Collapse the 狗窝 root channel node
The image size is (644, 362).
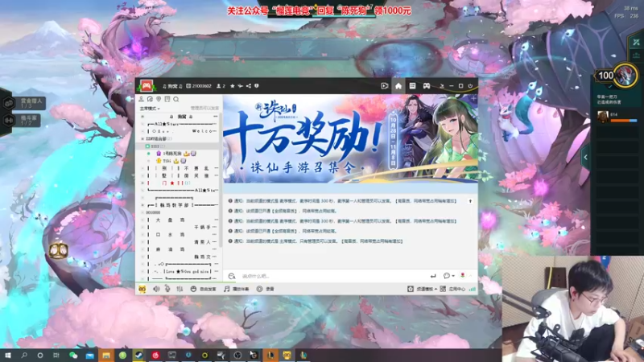142,117
